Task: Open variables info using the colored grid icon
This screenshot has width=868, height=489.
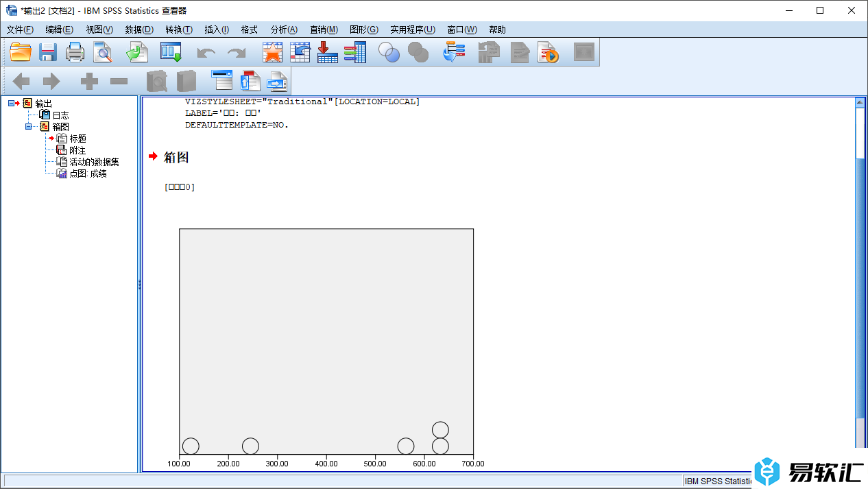Action: pyautogui.click(x=354, y=52)
